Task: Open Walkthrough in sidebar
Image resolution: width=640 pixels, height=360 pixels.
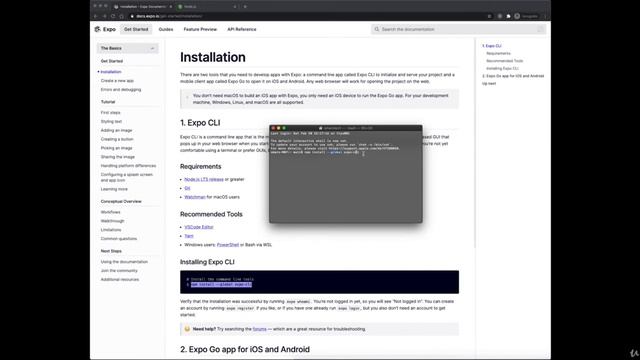Action: [x=112, y=221]
